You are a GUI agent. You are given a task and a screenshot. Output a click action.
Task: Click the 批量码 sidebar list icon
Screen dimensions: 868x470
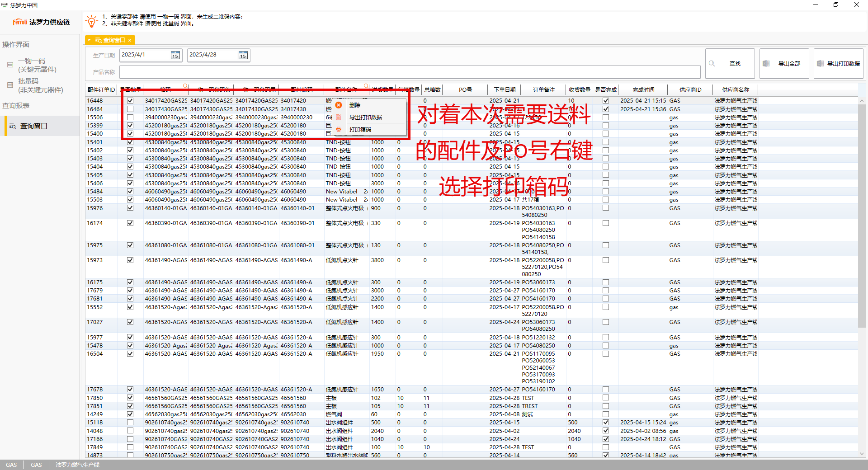tap(10, 85)
